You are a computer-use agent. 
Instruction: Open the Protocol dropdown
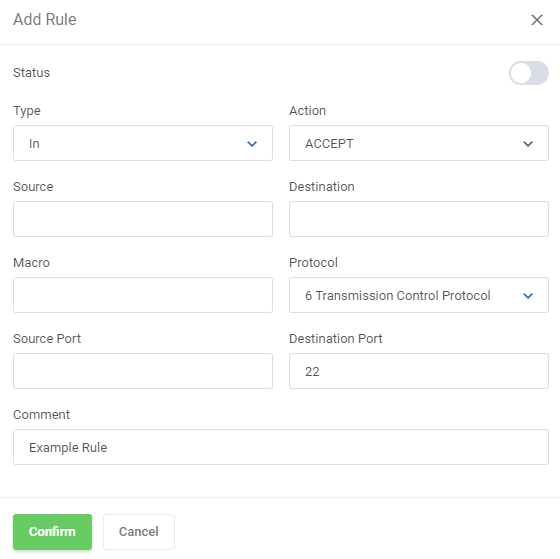tap(419, 295)
